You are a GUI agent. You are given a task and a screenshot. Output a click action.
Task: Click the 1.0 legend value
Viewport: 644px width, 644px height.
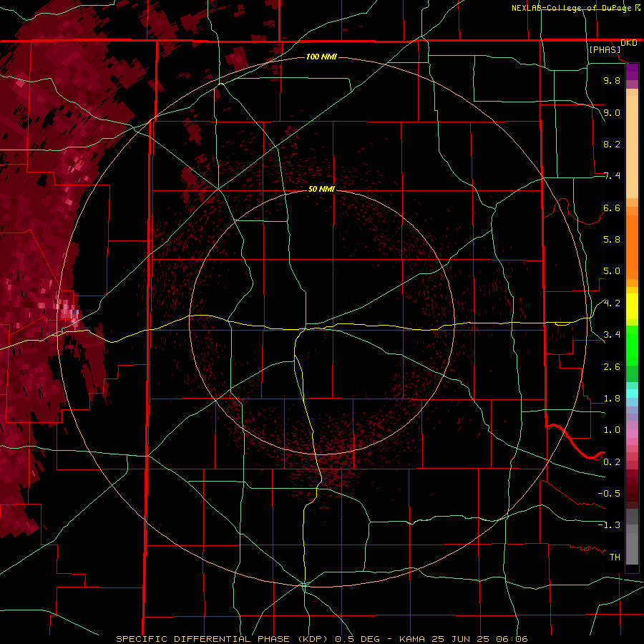coord(612,430)
